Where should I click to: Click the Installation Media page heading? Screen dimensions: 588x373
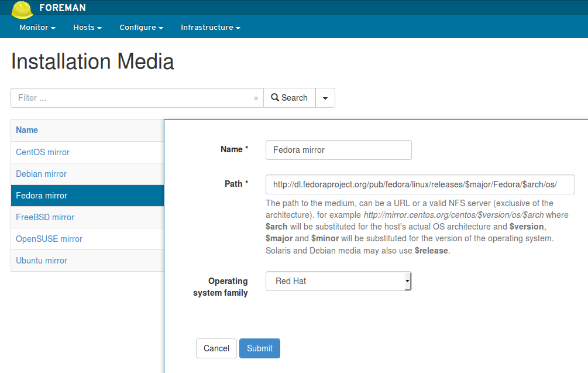point(92,61)
